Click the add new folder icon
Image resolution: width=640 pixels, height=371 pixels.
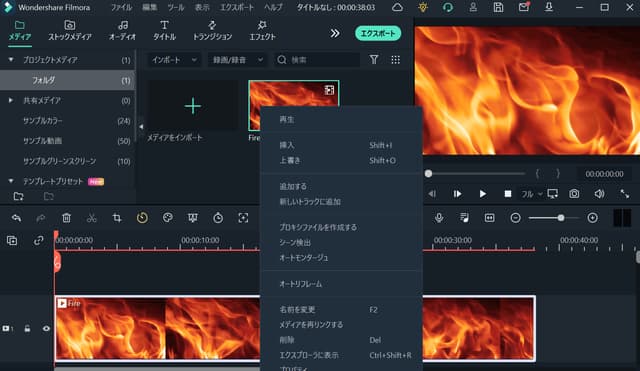[18, 197]
